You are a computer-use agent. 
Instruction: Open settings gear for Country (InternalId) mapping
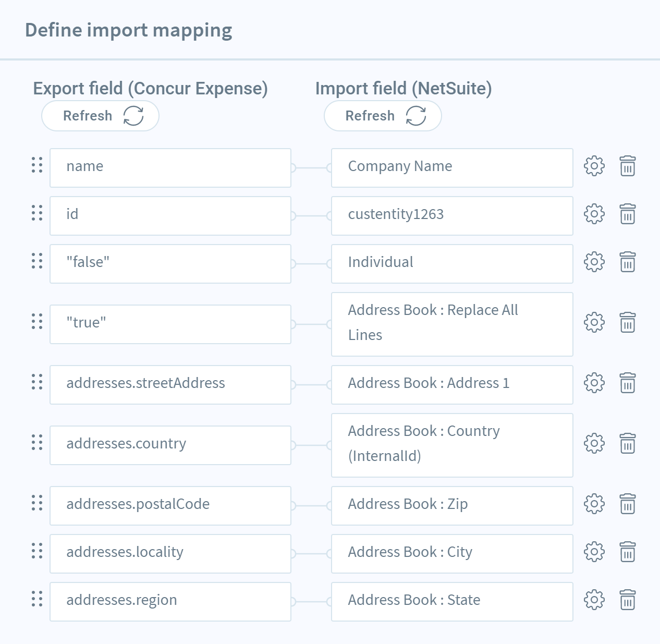[x=594, y=444]
